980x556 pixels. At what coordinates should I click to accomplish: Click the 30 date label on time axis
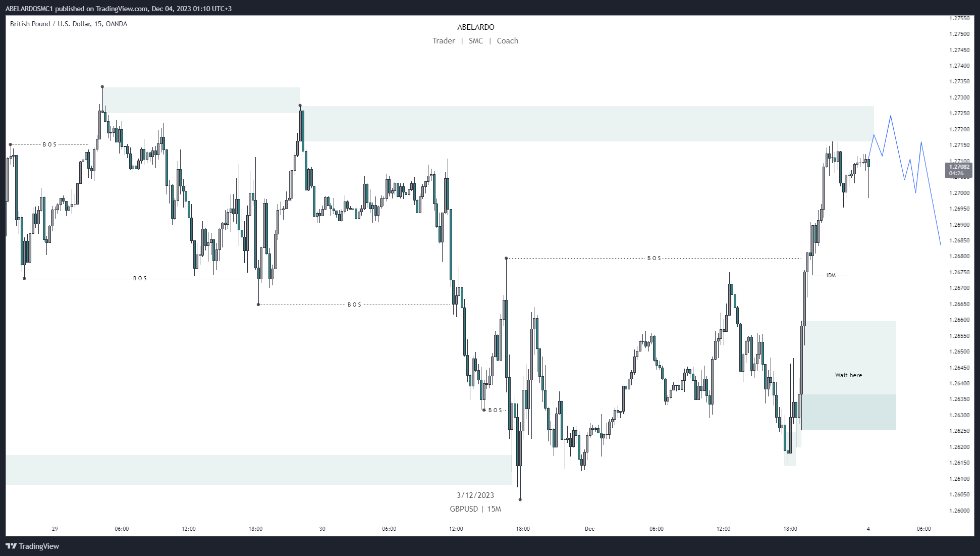[x=322, y=529]
